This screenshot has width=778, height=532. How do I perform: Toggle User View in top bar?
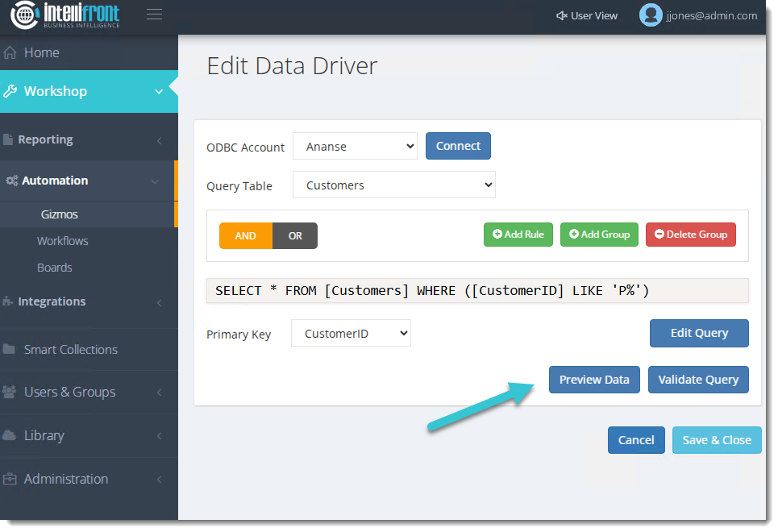[587, 15]
